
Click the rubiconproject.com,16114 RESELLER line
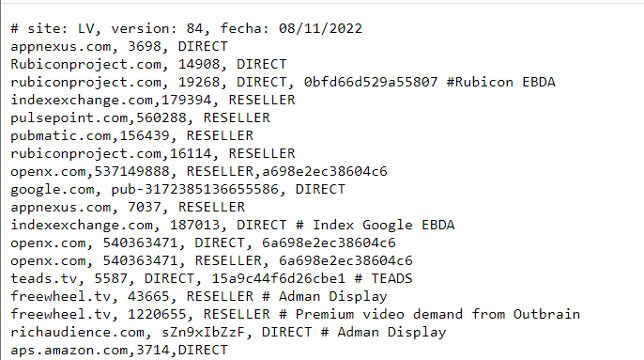(x=153, y=153)
